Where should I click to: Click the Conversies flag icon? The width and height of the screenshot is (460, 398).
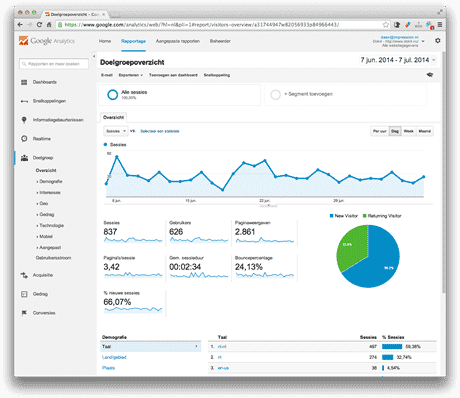[x=24, y=313]
